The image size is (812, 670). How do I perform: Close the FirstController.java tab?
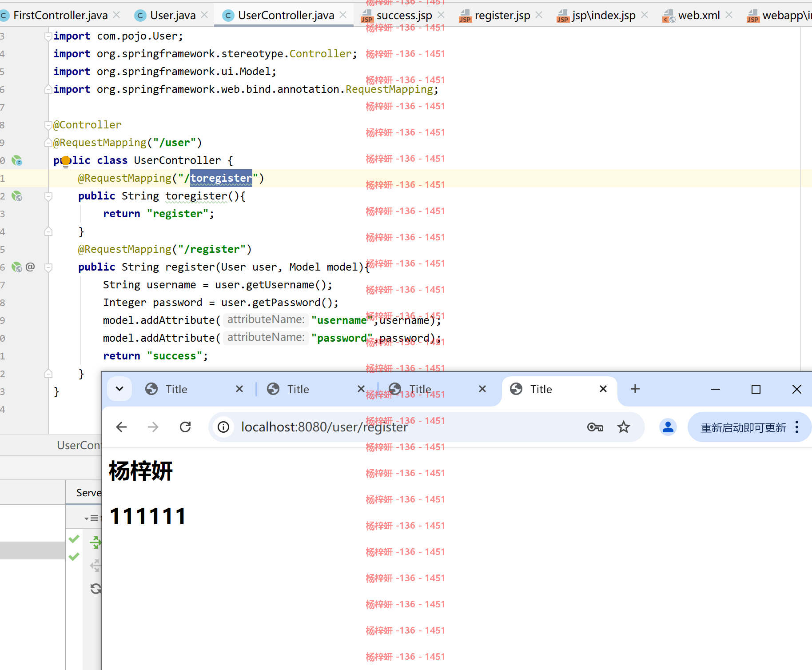[116, 15]
